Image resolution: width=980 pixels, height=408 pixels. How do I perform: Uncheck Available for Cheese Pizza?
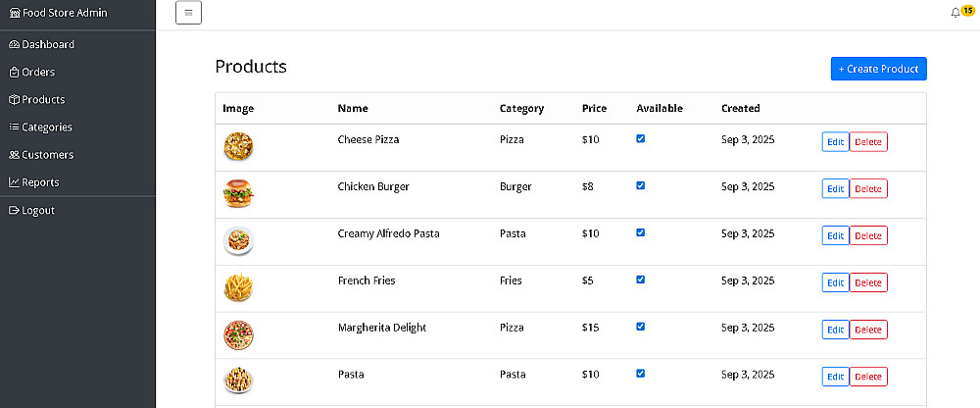pyautogui.click(x=641, y=138)
